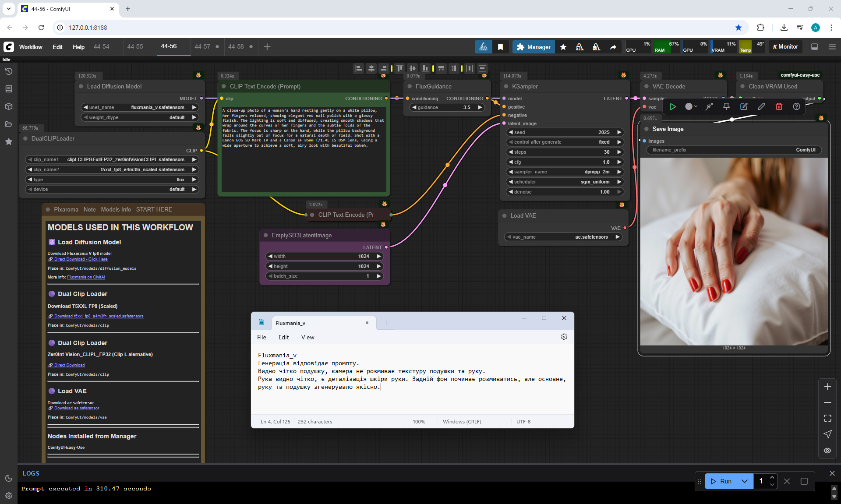This screenshot has width=841, height=504.
Task: Click the generated hand image preview
Action: coord(734,252)
